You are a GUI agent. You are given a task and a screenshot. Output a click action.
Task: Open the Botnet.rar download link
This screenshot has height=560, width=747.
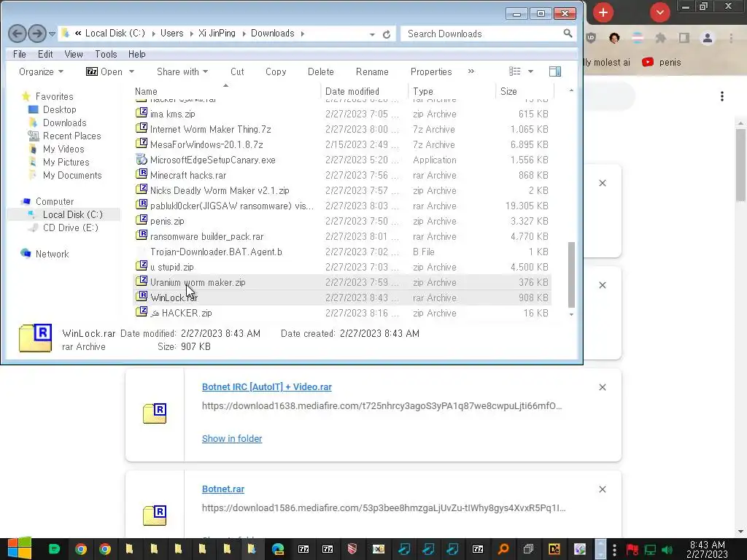coord(223,489)
